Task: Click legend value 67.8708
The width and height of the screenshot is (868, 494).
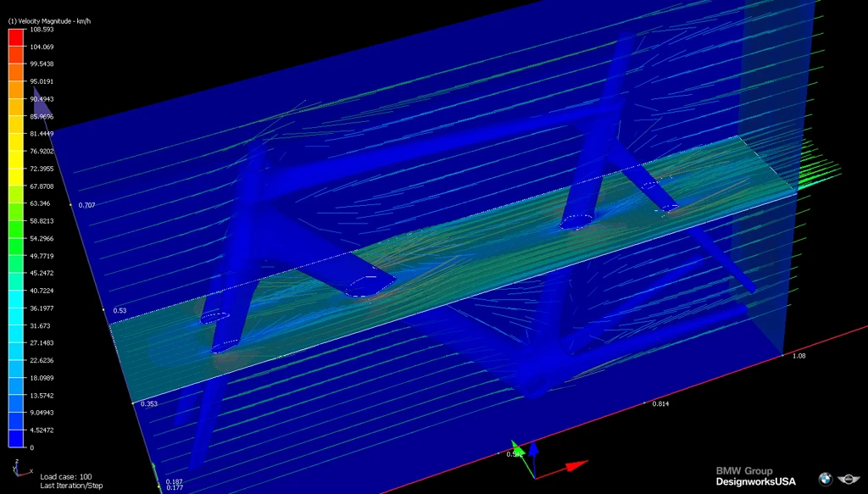Action: 42,186
